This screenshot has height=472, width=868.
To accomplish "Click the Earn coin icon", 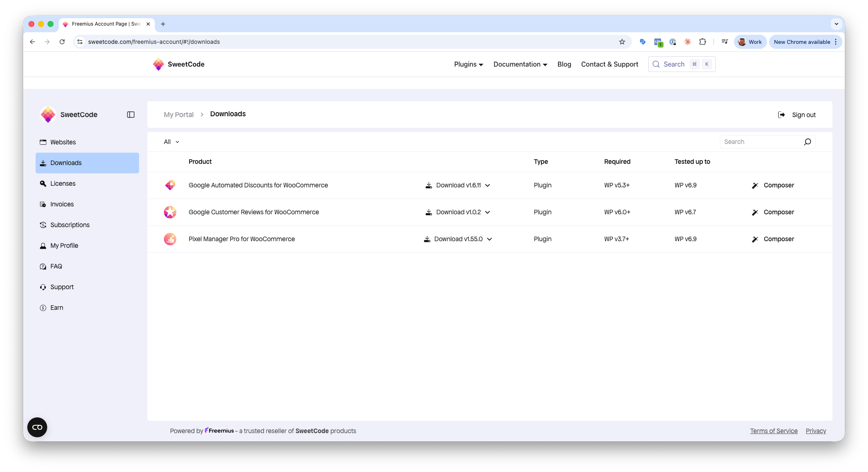I will (43, 307).
